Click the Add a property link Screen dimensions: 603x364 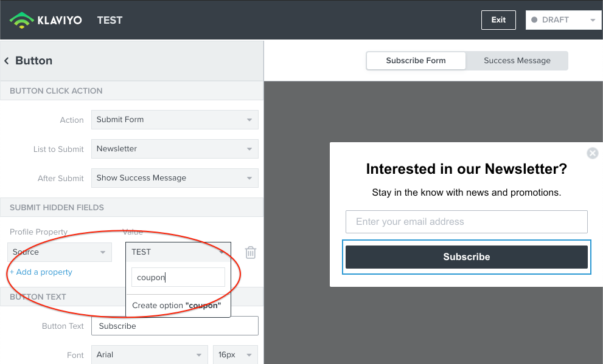(41, 272)
